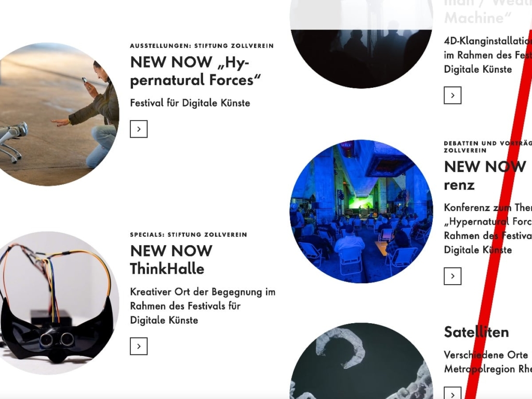This screenshot has width=532, height=399.
Task: Click the gray coral shapes circular image
Action: (361, 361)
